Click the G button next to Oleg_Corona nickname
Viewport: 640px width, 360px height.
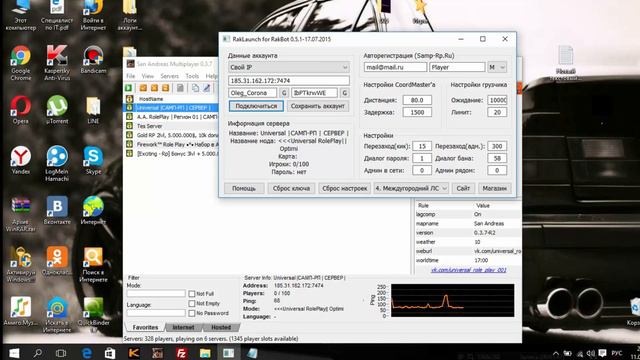(x=284, y=93)
